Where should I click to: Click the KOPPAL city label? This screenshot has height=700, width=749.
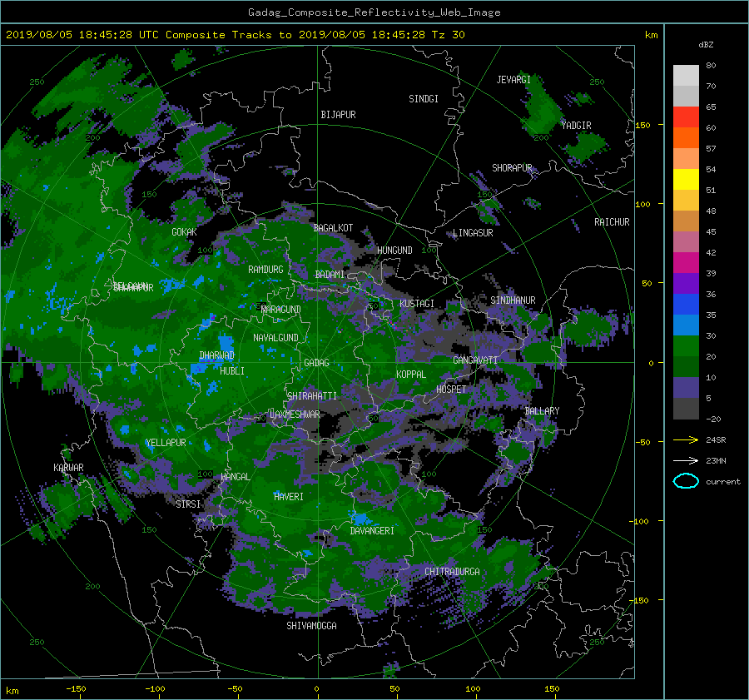411,375
